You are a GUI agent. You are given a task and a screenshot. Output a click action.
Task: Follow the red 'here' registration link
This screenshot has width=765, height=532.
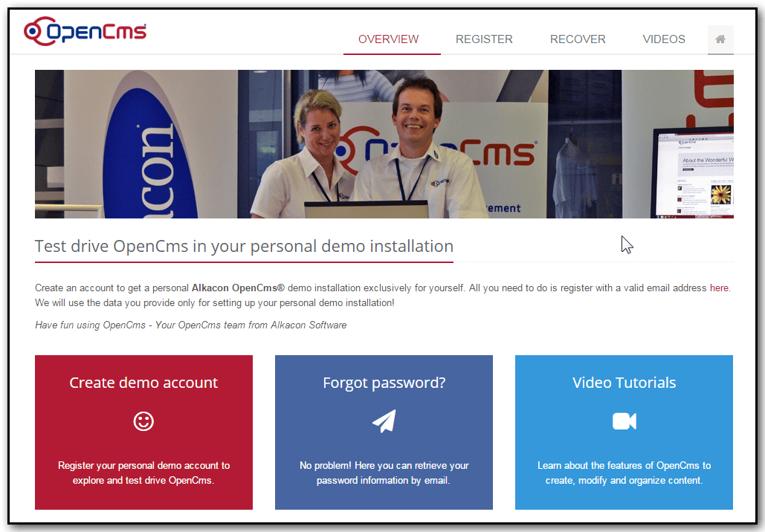(719, 288)
